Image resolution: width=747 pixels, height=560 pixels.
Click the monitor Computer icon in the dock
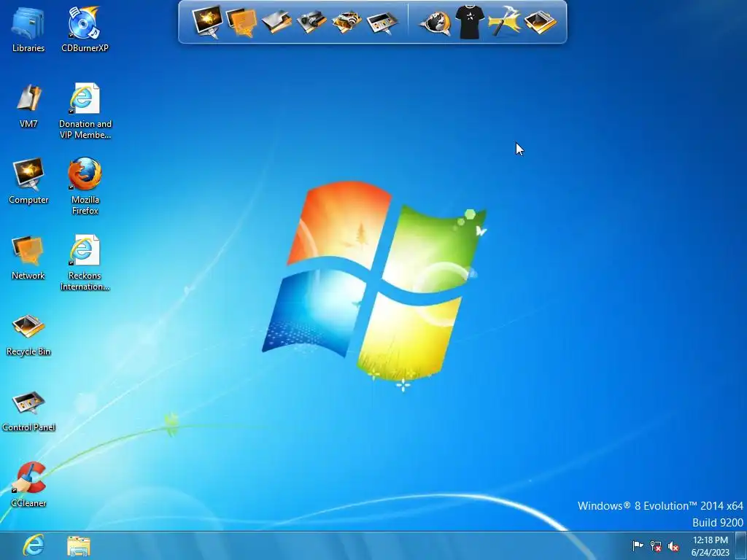[207, 21]
